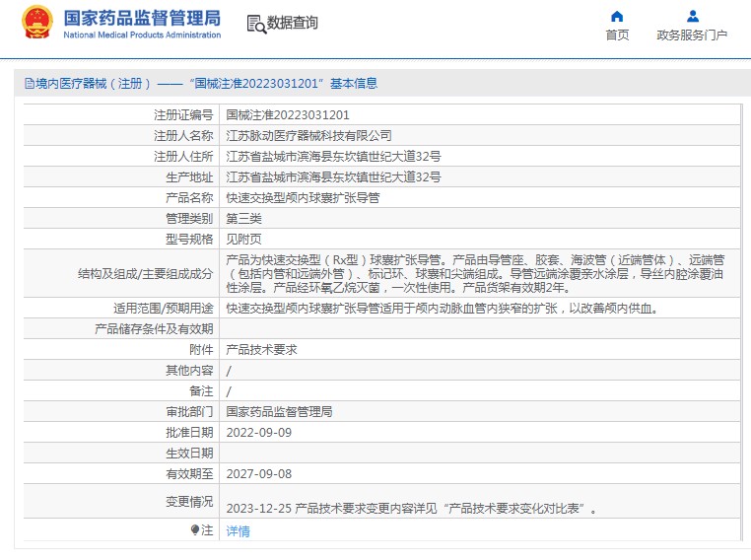Click the 首页 home icon
The image size is (751, 560).
(617, 17)
